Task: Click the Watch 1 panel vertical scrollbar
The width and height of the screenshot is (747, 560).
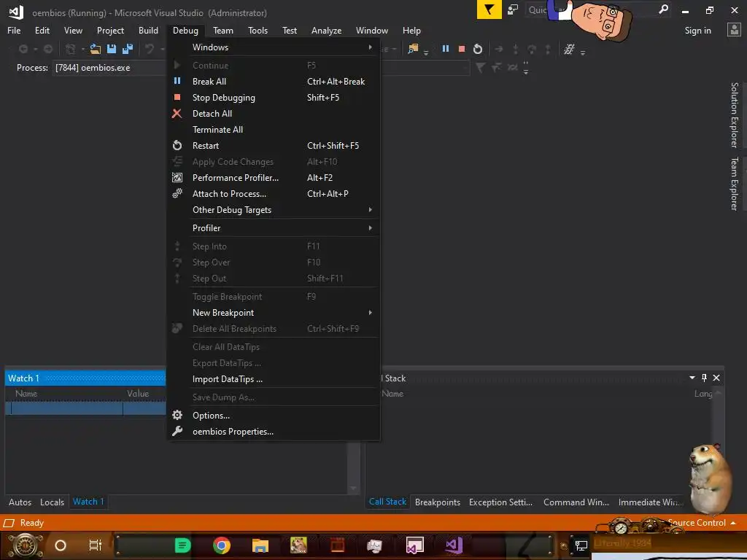Action: [x=354, y=467]
